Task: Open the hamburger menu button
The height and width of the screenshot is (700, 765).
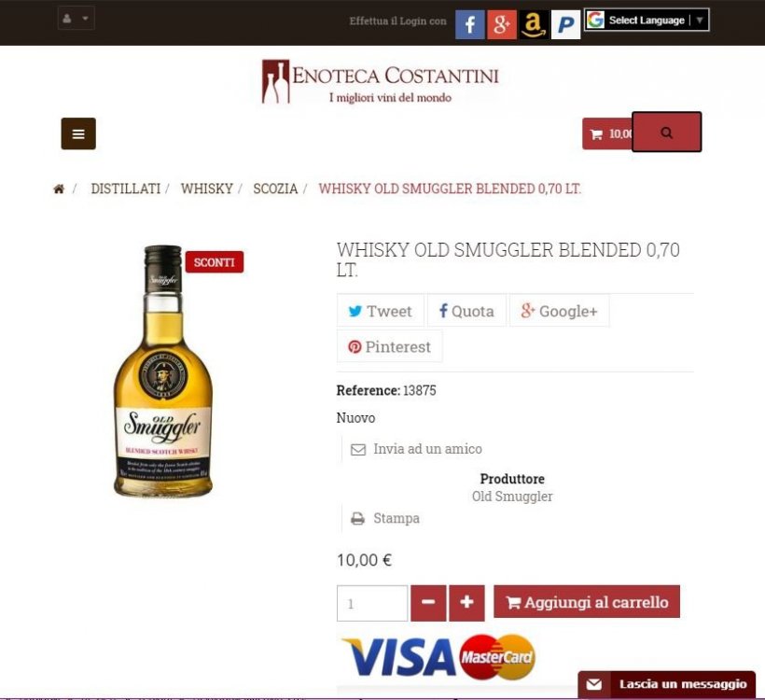Action: tap(78, 133)
